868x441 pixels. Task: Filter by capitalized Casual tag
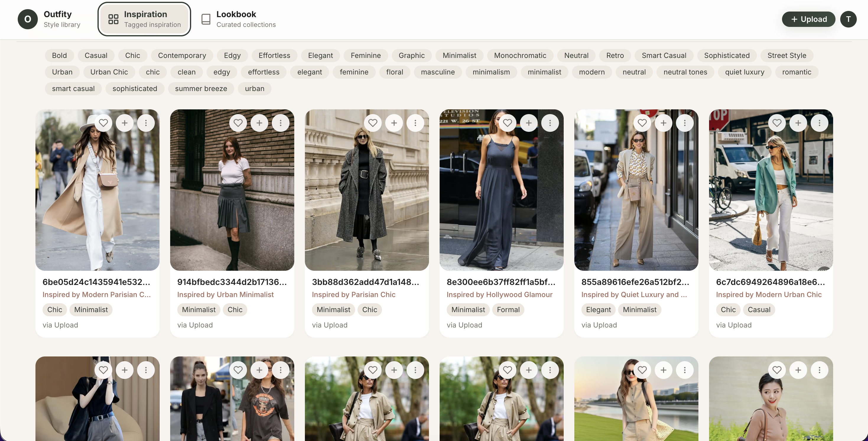click(x=96, y=56)
